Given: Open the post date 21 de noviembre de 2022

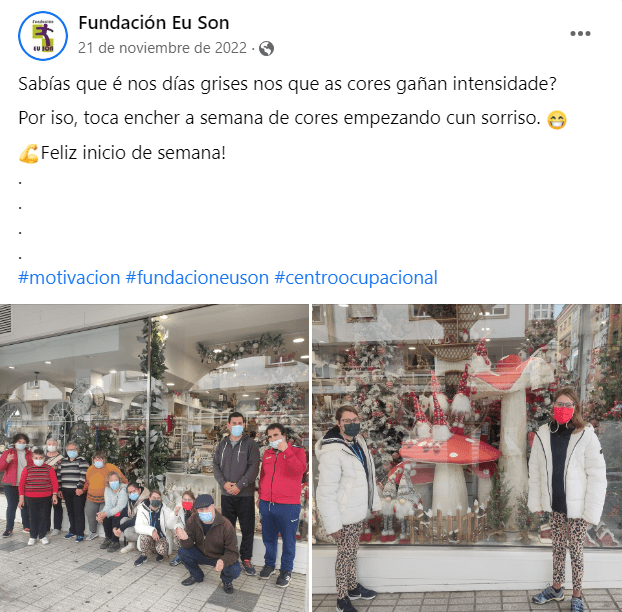Looking at the screenshot, I should point(162,48).
